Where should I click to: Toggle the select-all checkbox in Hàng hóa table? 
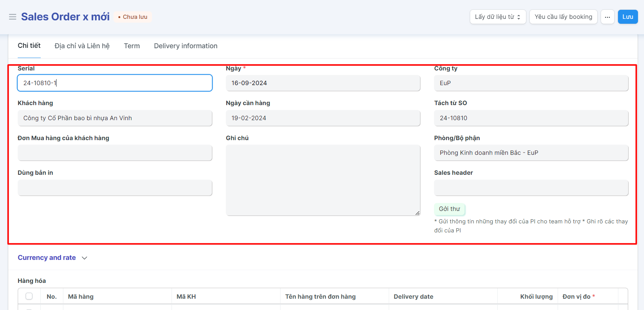pos(29,296)
